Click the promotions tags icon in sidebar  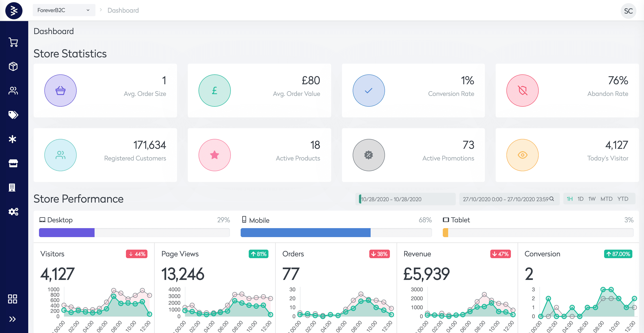(13, 115)
